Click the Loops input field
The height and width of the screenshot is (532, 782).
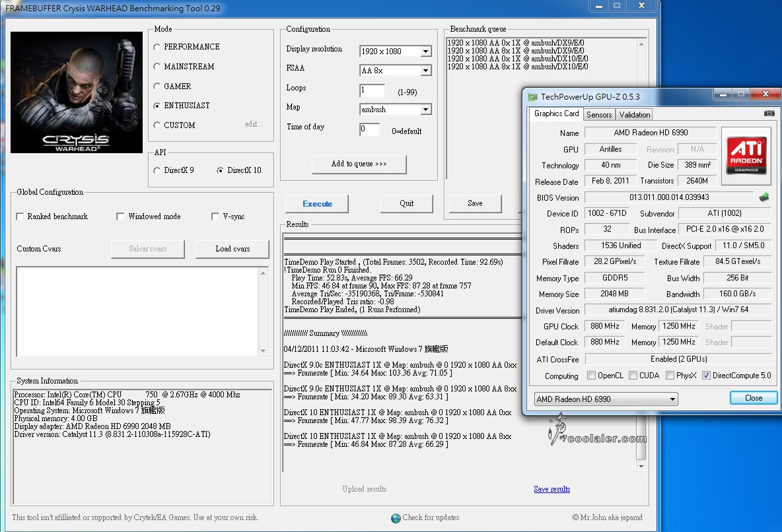coord(372,90)
